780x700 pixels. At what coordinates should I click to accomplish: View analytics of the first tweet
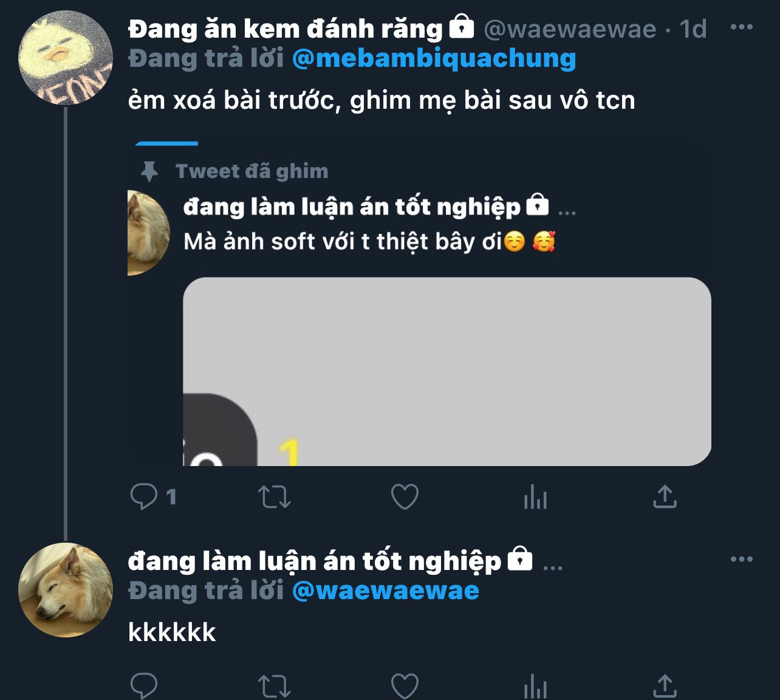coord(535,497)
